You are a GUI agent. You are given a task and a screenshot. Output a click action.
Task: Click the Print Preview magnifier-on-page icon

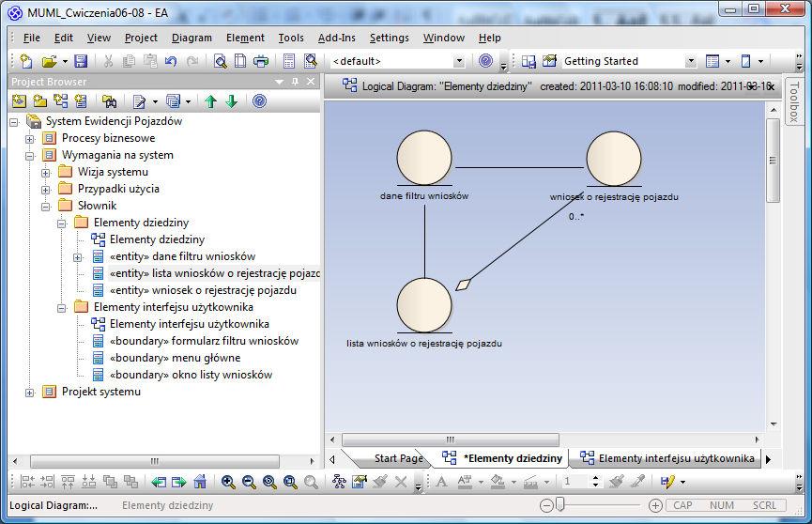coord(221,61)
